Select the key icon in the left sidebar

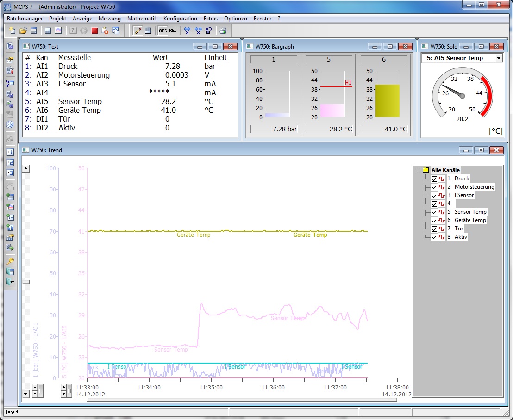(x=9, y=261)
